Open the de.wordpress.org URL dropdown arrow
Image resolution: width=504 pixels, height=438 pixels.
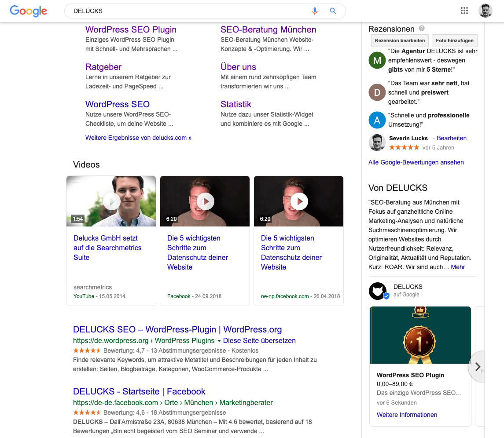coord(219,341)
